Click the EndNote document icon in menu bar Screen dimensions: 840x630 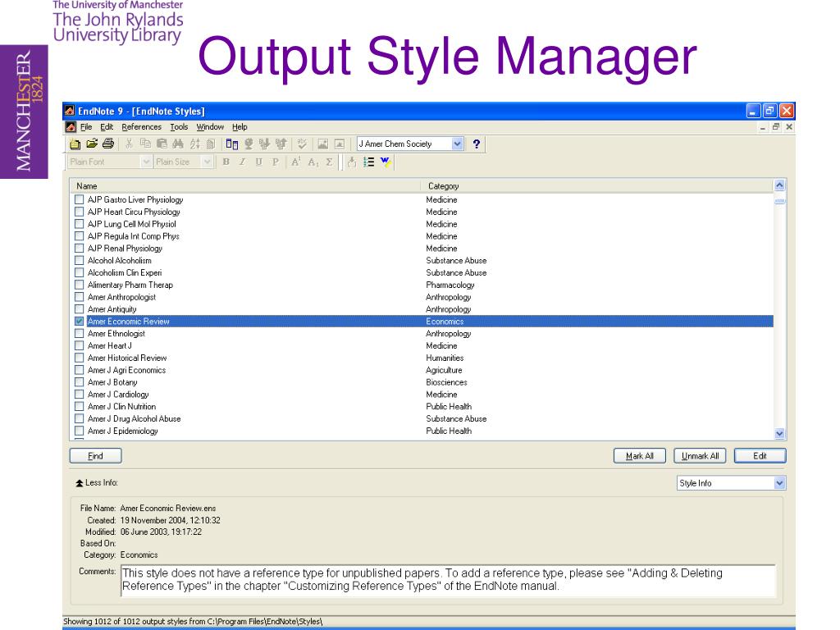pos(71,127)
